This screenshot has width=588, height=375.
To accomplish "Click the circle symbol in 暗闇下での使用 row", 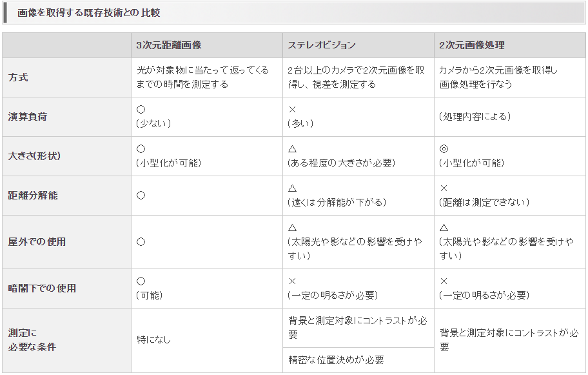I will coord(141,281).
